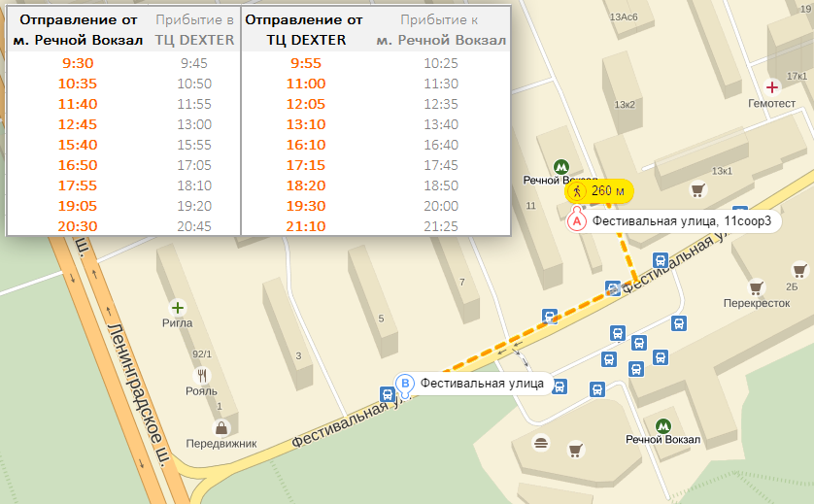The image size is (814, 504).
Task: Click the shopping cart icon beside burger icon
Action: (x=575, y=449)
